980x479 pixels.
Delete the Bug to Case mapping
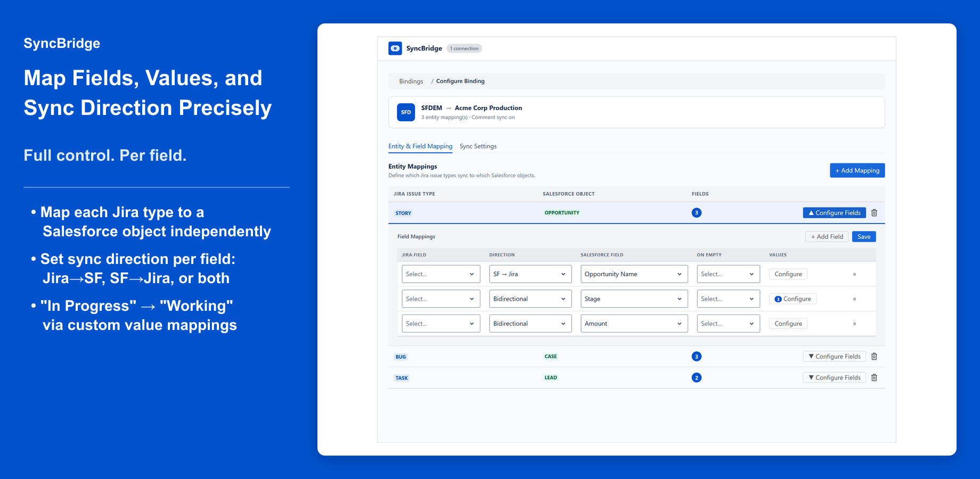(x=874, y=357)
